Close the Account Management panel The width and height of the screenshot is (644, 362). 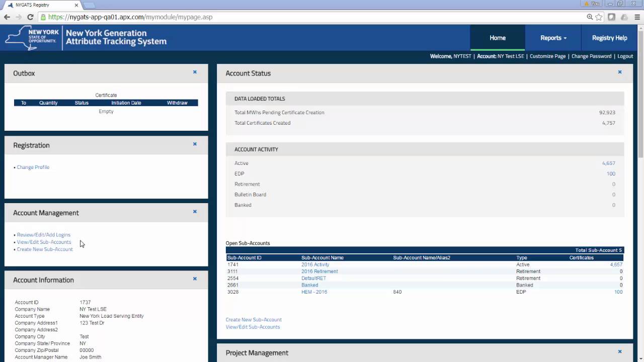pos(195,212)
